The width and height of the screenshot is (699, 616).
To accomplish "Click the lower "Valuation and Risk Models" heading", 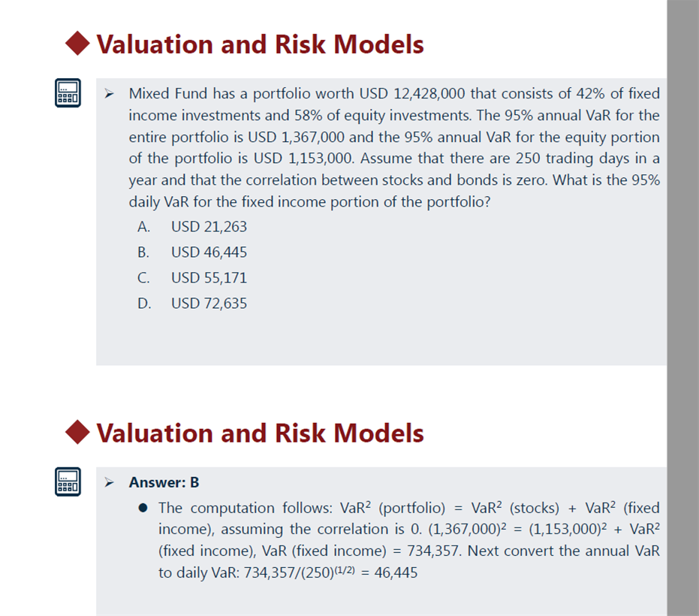I will [260, 433].
